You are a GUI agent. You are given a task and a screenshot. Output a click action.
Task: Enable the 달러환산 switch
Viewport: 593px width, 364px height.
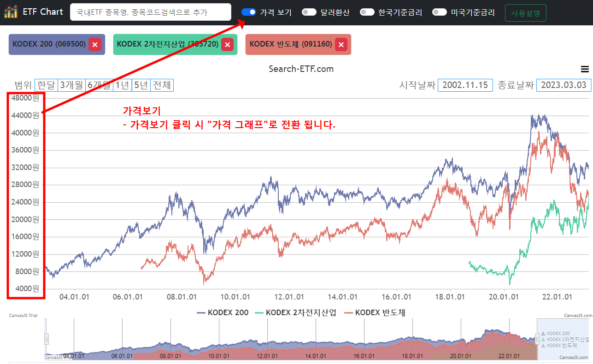click(x=309, y=12)
